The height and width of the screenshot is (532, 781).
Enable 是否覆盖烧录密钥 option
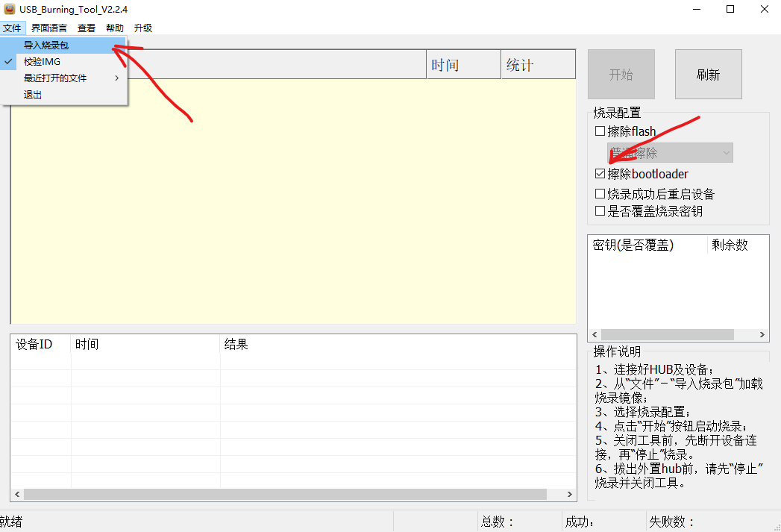tap(600, 210)
